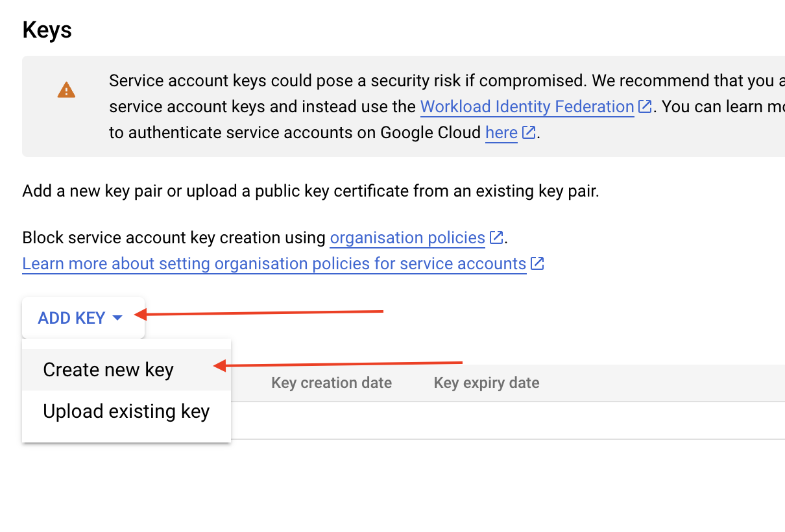Image resolution: width=785 pixels, height=532 pixels.
Task: Click external-link icon beside Workload Identity Federation
Action: point(645,106)
